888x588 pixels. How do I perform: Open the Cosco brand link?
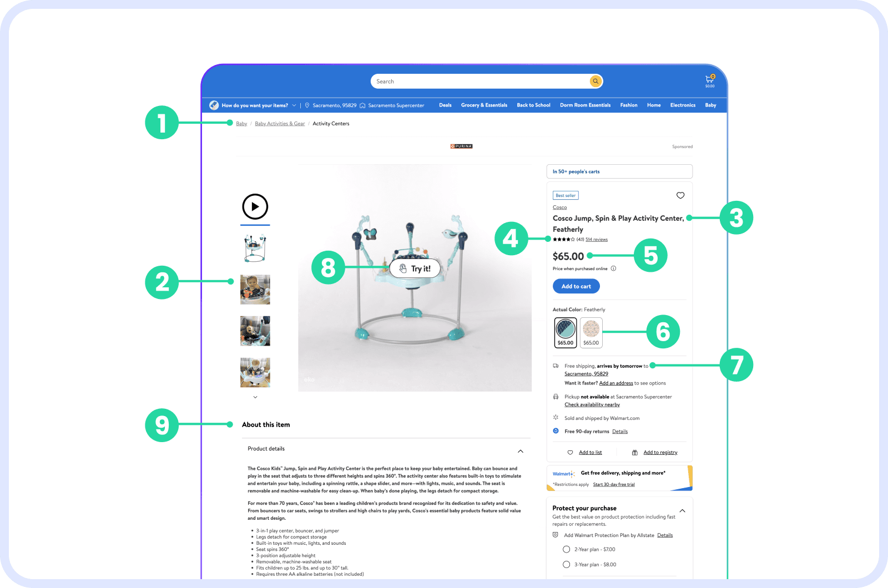[559, 207]
